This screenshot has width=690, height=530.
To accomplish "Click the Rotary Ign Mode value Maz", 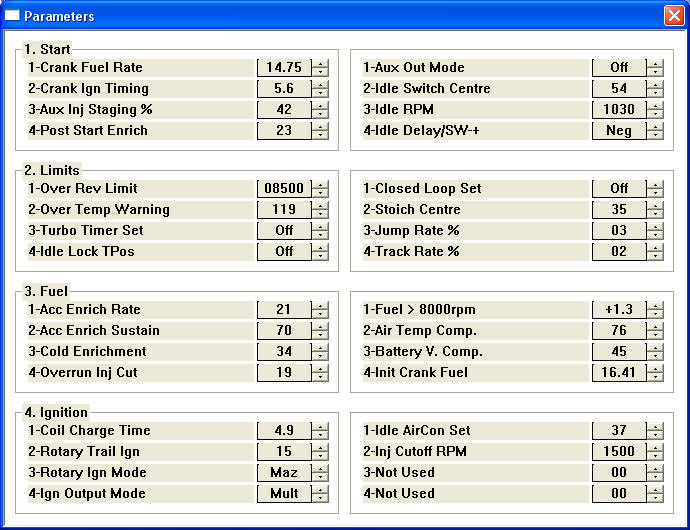I will click(284, 473).
